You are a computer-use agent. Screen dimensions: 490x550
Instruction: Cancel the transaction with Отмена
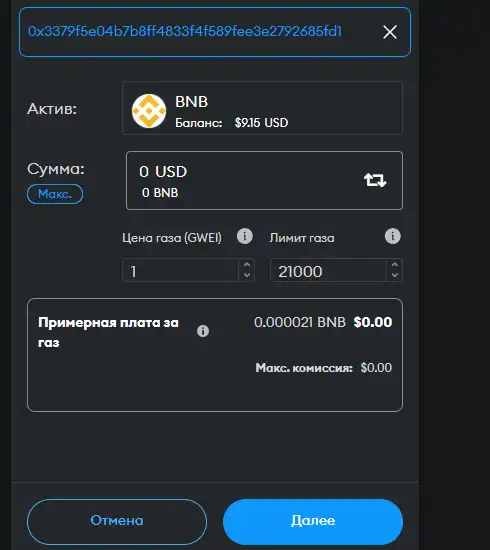(117, 521)
